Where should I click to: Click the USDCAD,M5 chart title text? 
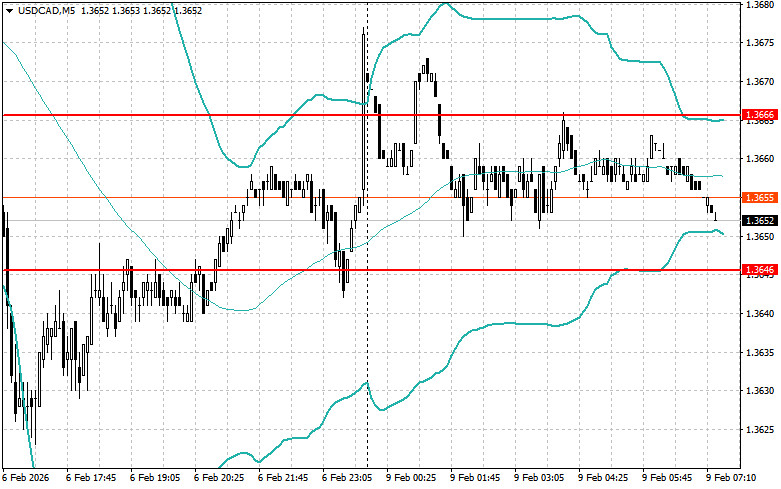tap(46, 10)
